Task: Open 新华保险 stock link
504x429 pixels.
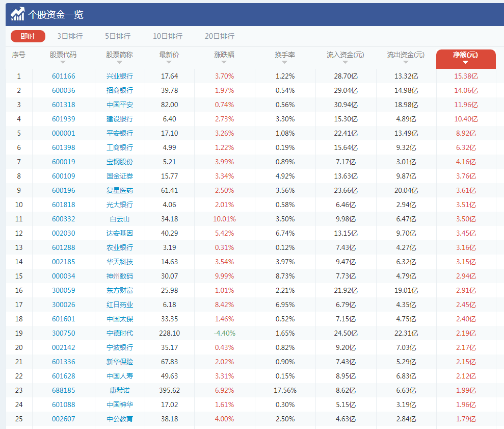Action: tap(120, 362)
